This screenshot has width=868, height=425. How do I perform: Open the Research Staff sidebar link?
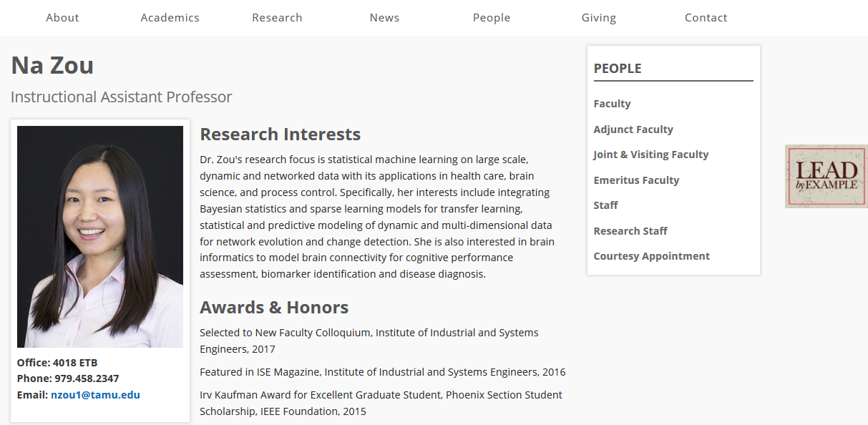pos(630,231)
